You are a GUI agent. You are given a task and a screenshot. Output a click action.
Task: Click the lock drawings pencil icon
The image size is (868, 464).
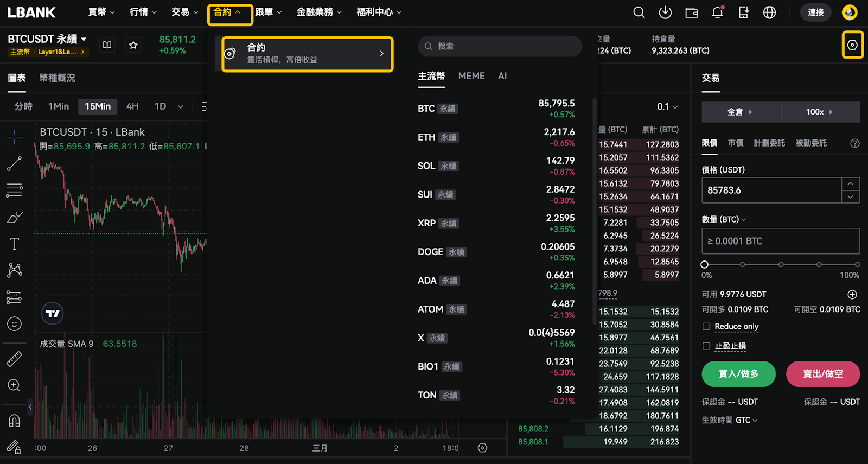pyautogui.click(x=15, y=447)
